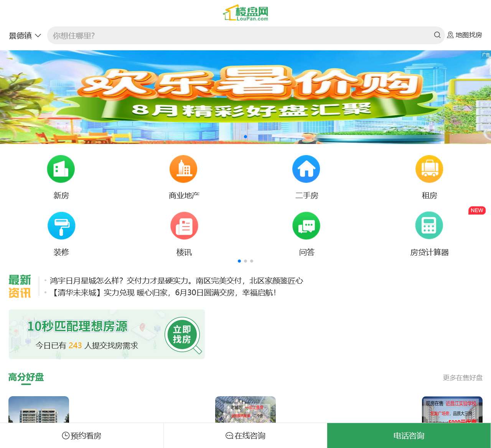
Task: Click the green 电话咨询 button
Action: tap(409, 435)
